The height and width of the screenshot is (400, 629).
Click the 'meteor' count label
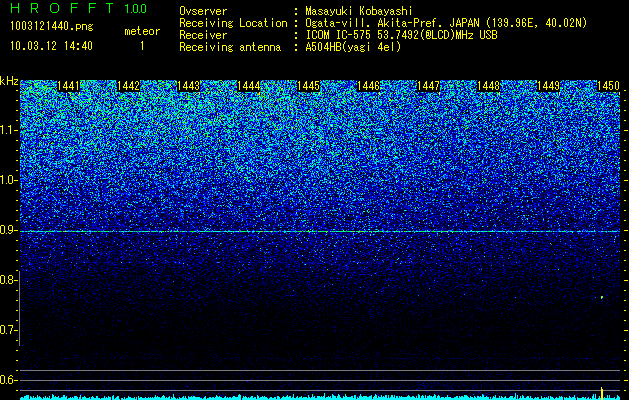point(142,31)
